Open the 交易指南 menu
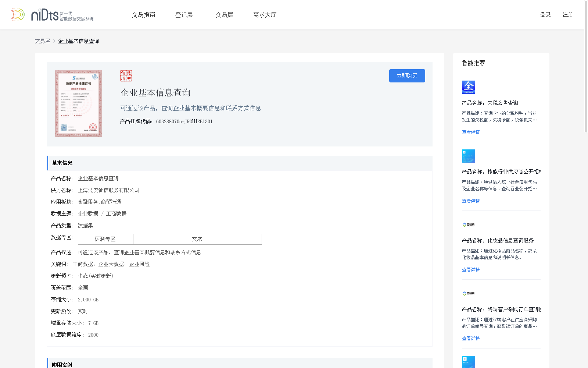The image size is (588, 368). pyautogui.click(x=144, y=15)
